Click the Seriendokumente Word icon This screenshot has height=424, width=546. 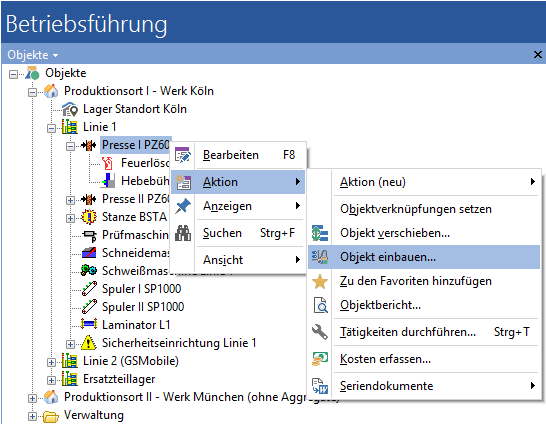[320, 386]
